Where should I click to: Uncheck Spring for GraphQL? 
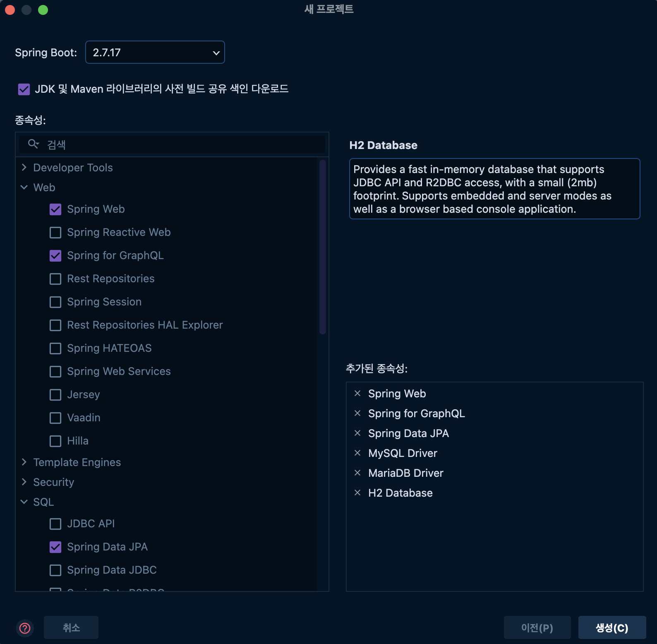55,256
